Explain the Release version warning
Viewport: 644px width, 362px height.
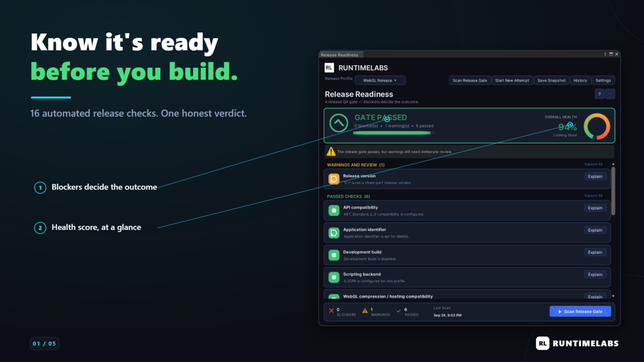595,176
